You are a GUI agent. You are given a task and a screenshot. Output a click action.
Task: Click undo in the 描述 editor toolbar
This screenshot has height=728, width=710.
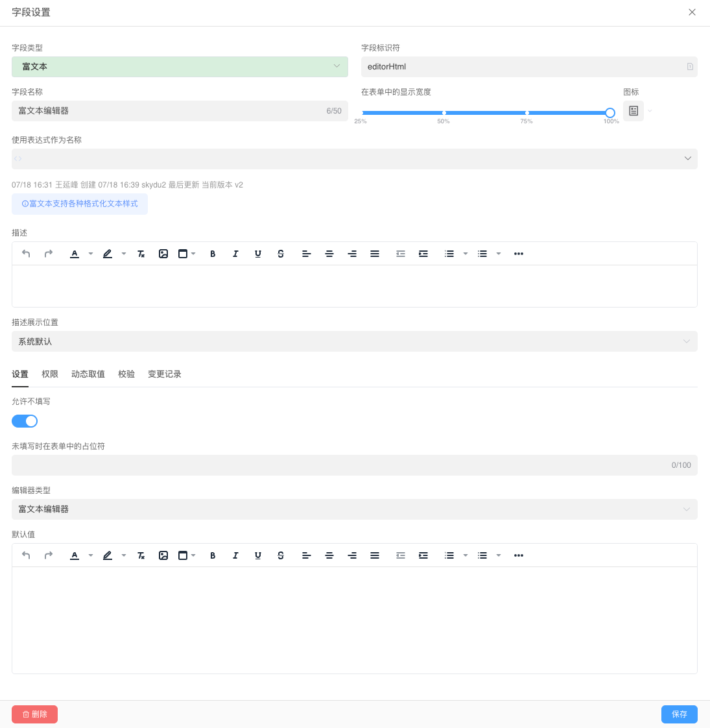point(26,254)
